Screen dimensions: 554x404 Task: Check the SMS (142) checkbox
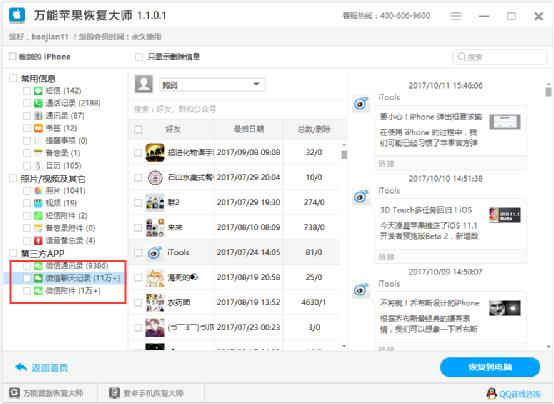[x=27, y=91]
